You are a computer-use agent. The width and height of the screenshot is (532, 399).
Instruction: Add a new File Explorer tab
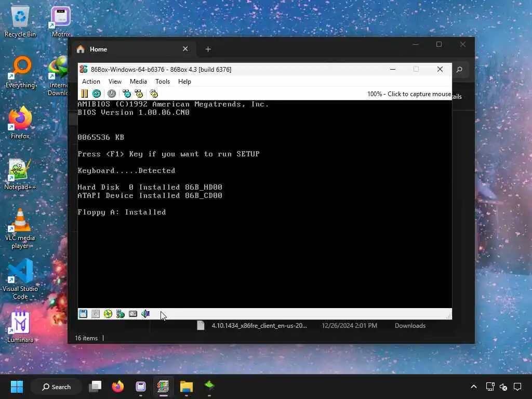208,49
